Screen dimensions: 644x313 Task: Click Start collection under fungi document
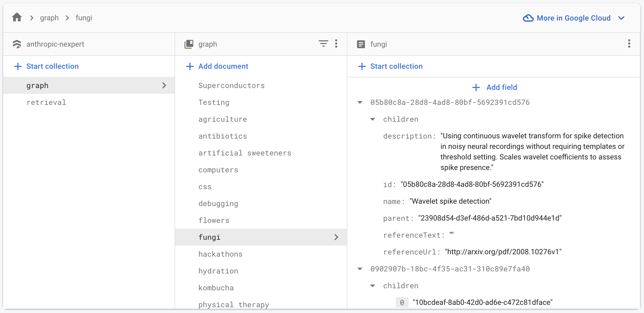click(x=390, y=66)
